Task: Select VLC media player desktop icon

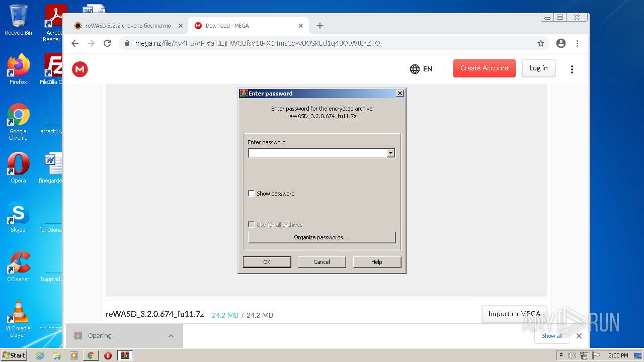Action: pos(18,319)
